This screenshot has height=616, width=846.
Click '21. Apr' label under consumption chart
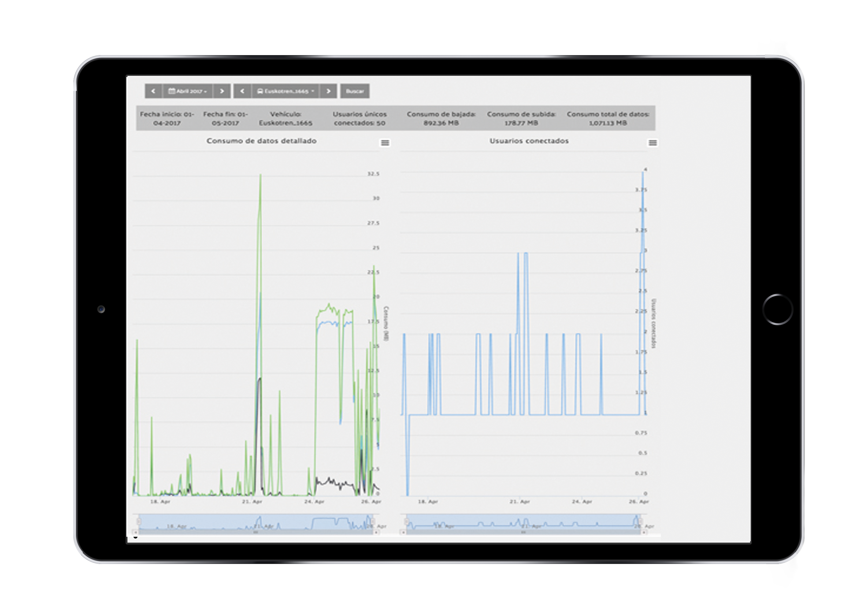click(252, 501)
